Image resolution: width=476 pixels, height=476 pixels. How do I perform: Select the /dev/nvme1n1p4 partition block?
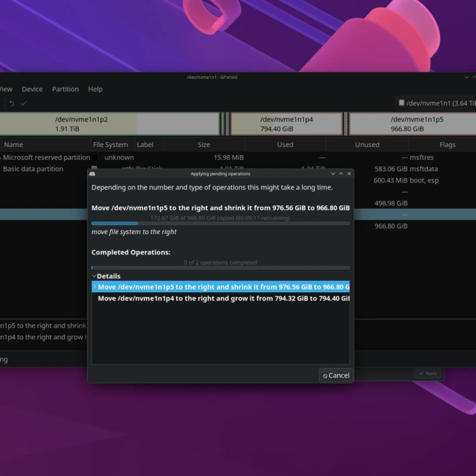coord(286,124)
